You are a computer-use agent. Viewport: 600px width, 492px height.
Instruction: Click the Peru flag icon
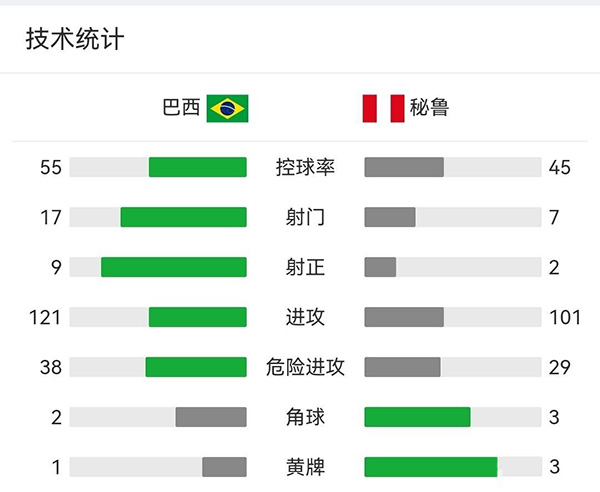pyautogui.click(x=383, y=108)
